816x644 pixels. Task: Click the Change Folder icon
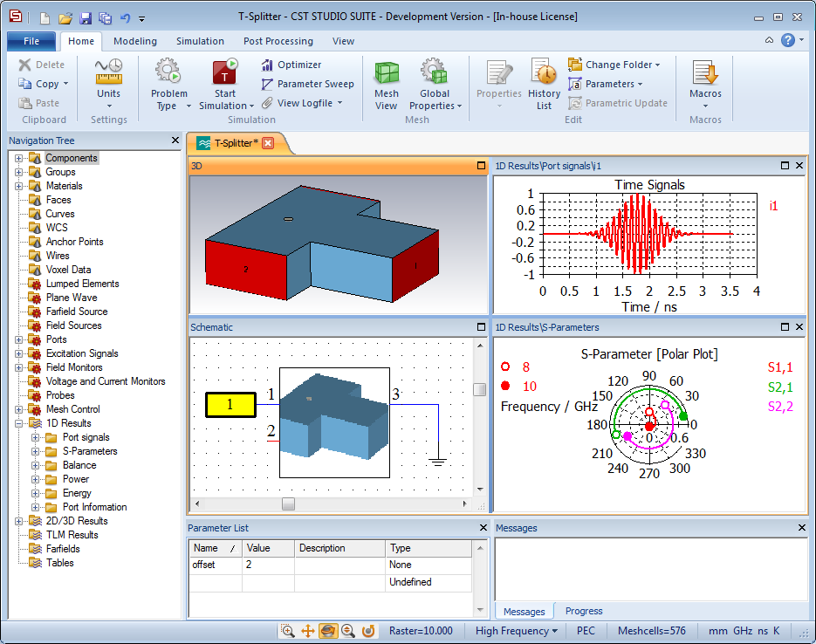pyautogui.click(x=575, y=65)
